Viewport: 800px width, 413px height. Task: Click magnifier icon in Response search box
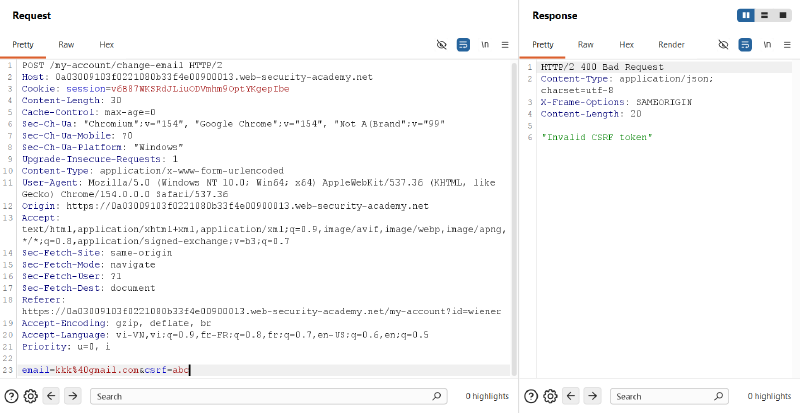tap(718, 396)
